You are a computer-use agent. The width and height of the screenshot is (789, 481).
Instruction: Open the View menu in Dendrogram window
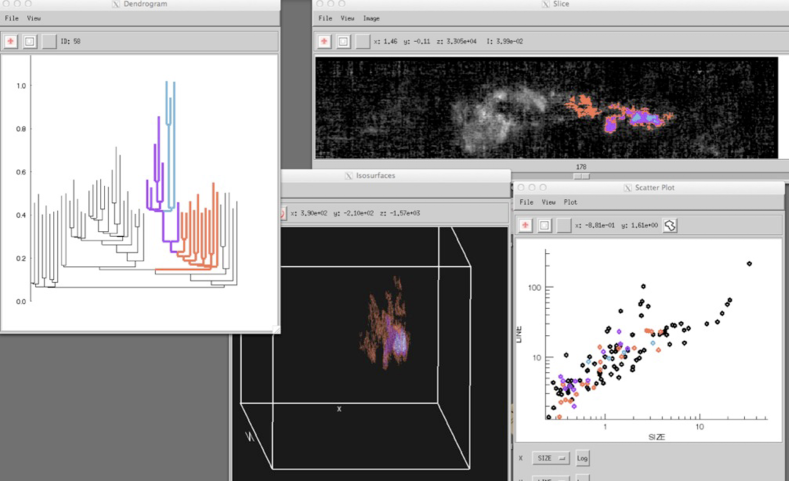pyautogui.click(x=34, y=18)
